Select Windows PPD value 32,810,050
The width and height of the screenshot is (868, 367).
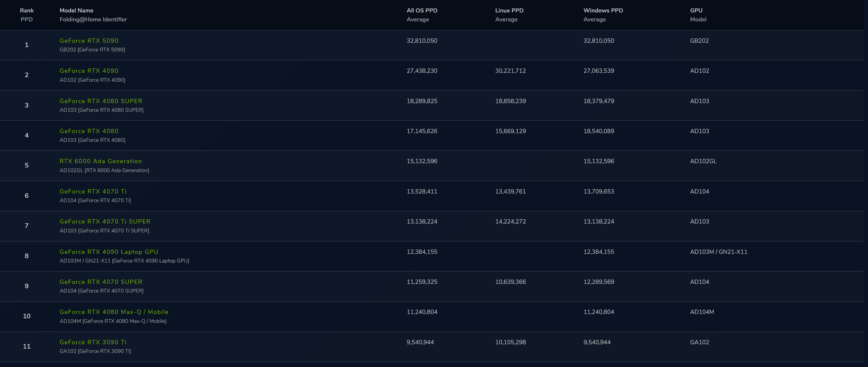pos(598,41)
